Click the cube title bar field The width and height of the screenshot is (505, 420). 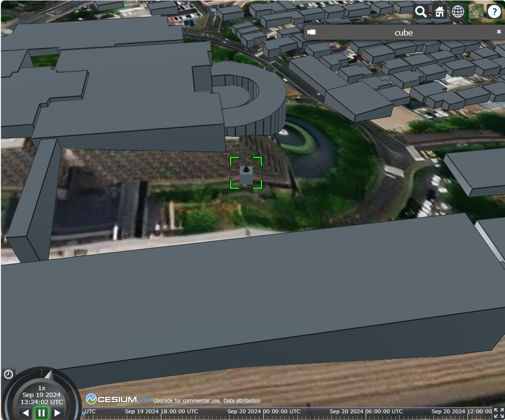[x=404, y=32]
